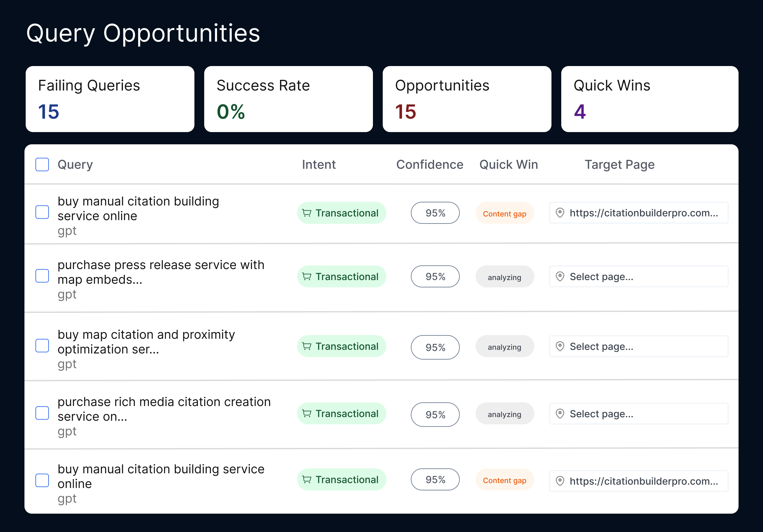Click the location pin icon in the last row's target page
The height and width of the screenshot is (532, 763).
560,481
